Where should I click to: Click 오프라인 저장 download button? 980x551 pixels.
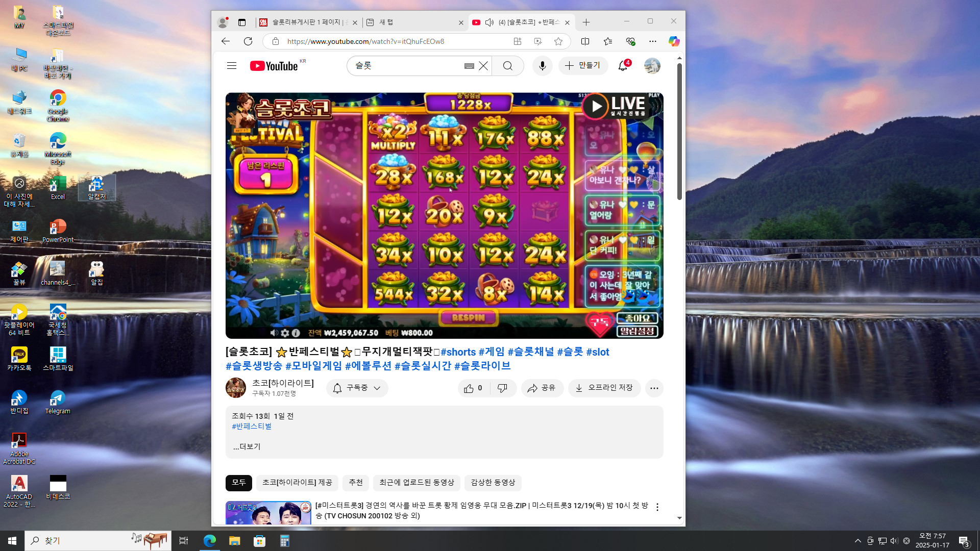pyautogui.click(x=604, y=388)
